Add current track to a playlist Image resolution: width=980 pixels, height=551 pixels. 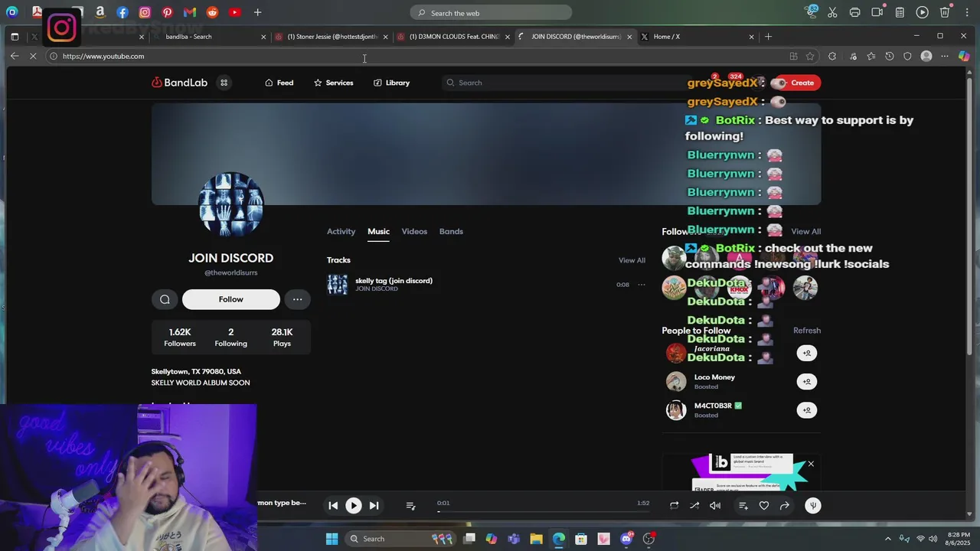743,505
